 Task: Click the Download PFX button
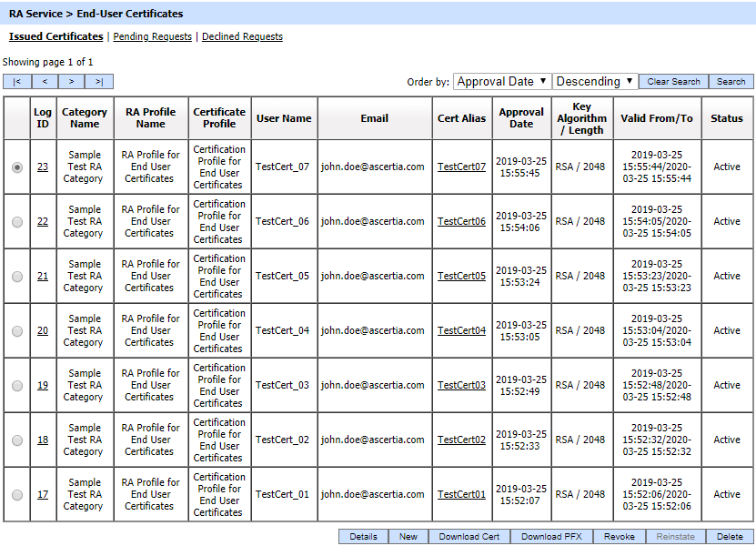(x=552, y=537)
